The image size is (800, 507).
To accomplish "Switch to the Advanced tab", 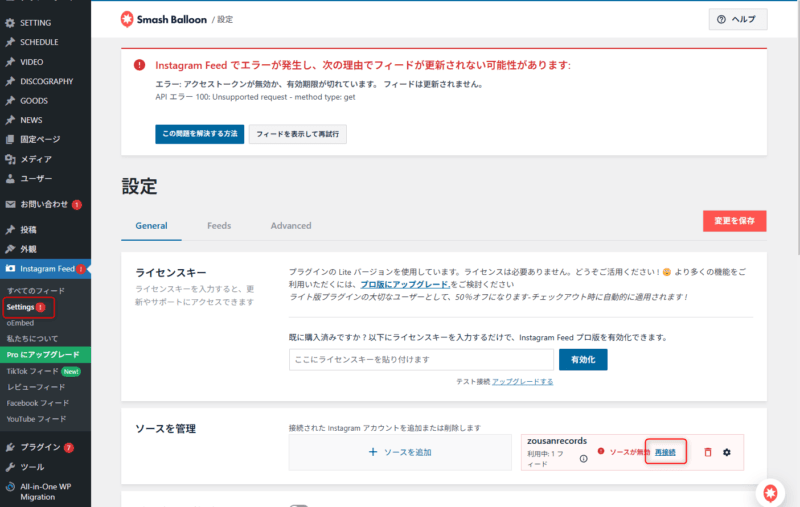I will coord(291,226).
